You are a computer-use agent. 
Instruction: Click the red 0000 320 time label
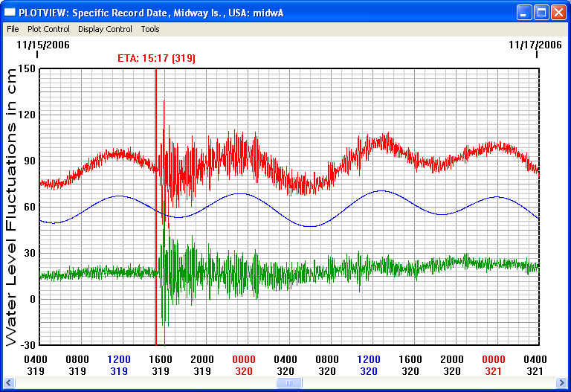click(244, 365)
